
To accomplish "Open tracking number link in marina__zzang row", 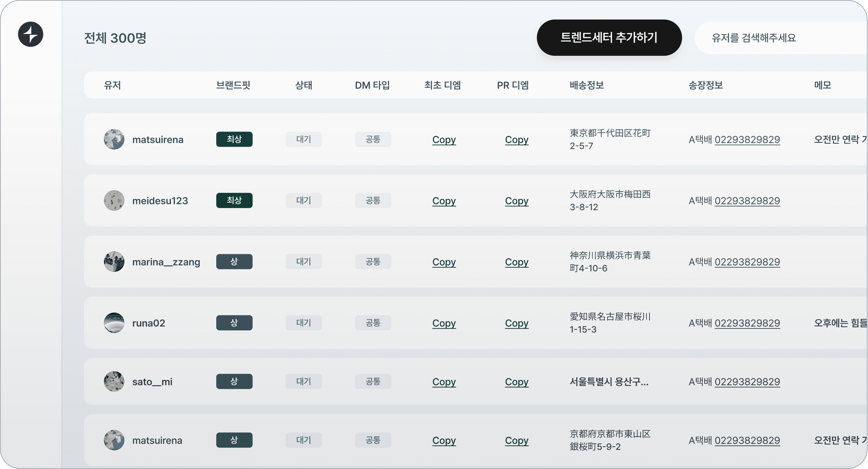I will tap(747, 262).
